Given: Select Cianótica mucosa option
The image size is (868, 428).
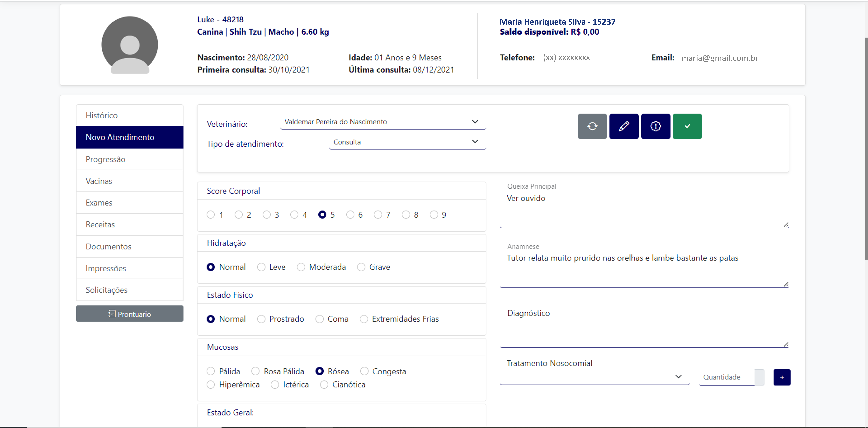Looking at the screenshot, I should [324, 385].
